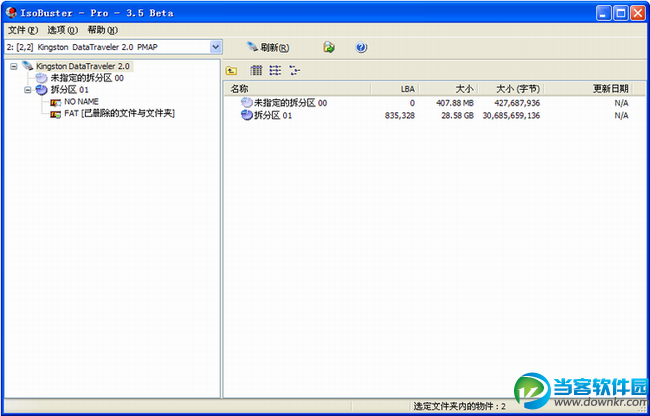Click the 427,687,936 byte size value

517,103
